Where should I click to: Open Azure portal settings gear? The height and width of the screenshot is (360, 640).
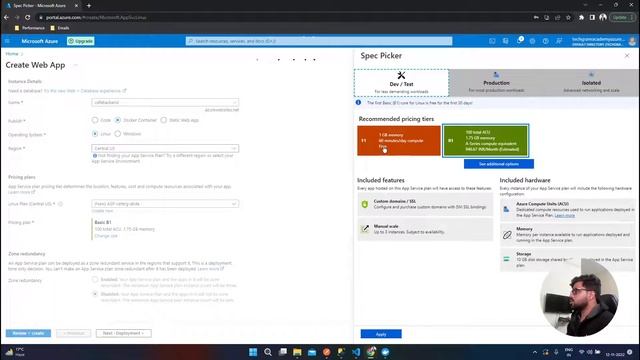click(x=532, y=41)
